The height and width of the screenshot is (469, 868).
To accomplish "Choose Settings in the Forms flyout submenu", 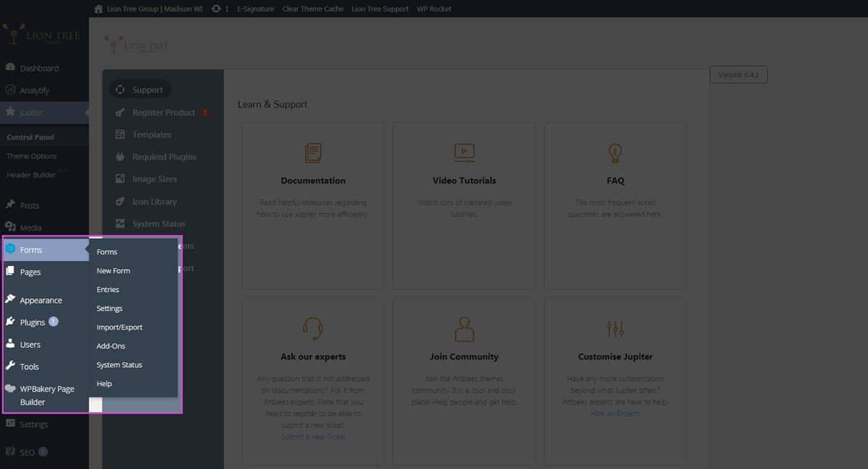I will tap(110, 309).
